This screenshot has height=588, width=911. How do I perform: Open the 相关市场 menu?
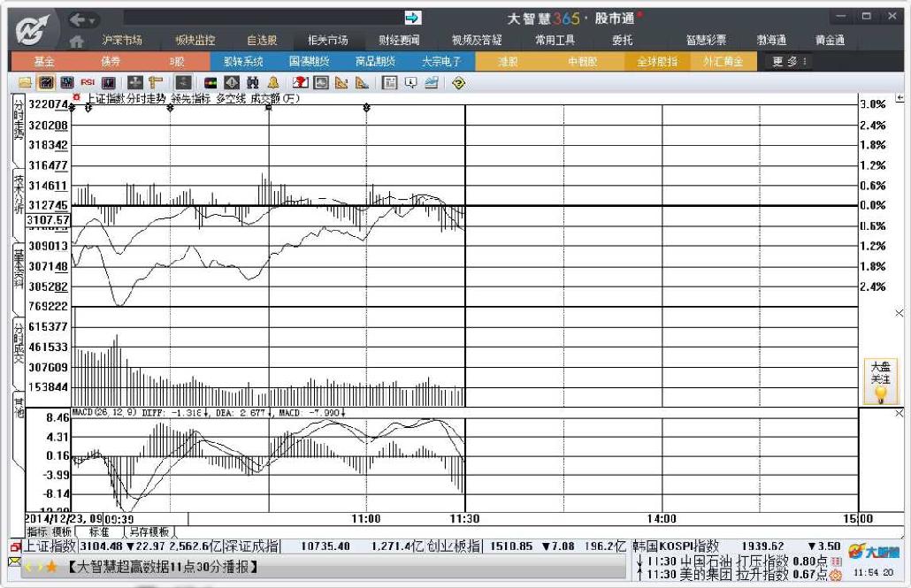click(x=327, y=40)
